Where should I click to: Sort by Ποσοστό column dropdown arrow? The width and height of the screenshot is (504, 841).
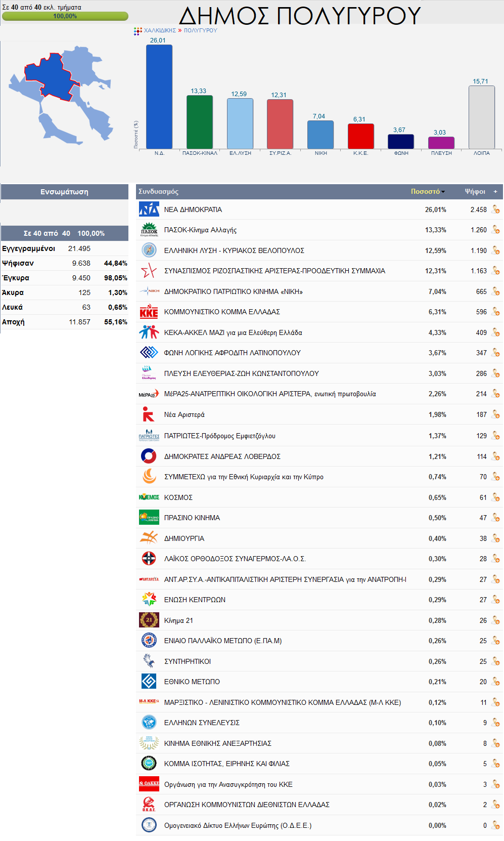click(x=443, y=192)
